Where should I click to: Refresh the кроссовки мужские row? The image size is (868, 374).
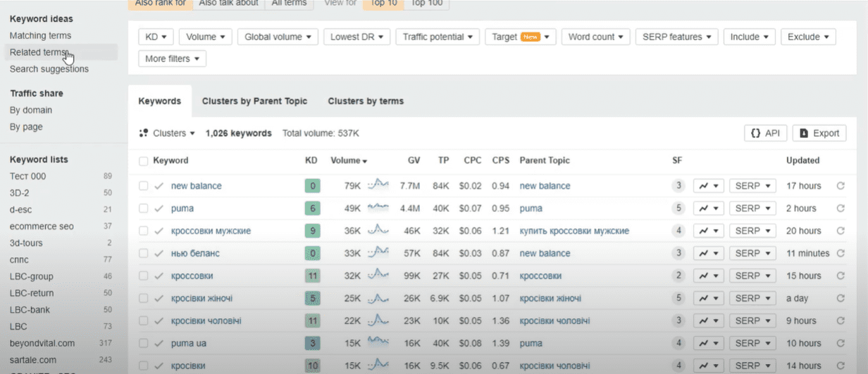(840, 231)
